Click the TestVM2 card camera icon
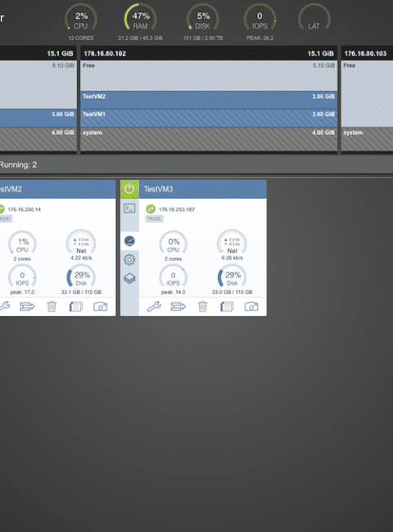The height and width of the screenshot is (532, 393). 101,307
